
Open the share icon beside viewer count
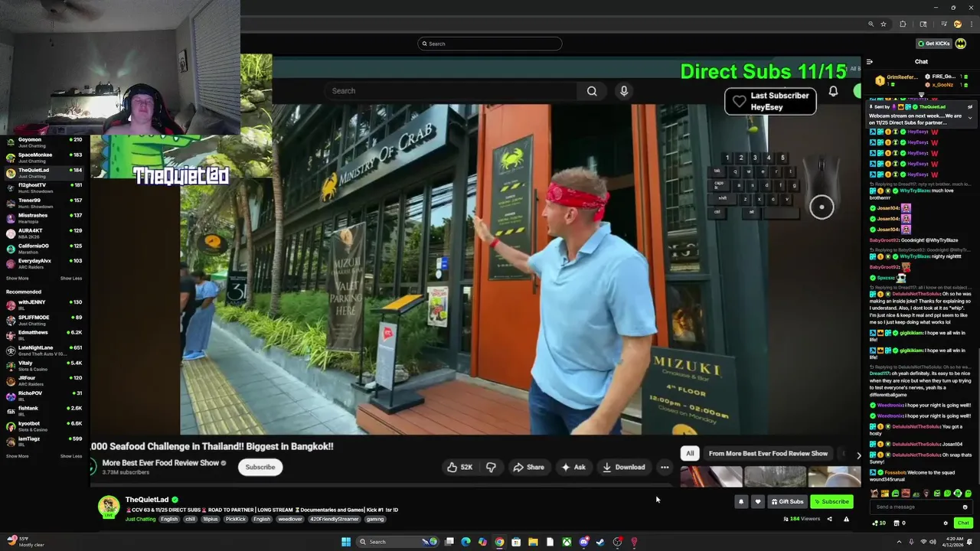pos(829,519)
